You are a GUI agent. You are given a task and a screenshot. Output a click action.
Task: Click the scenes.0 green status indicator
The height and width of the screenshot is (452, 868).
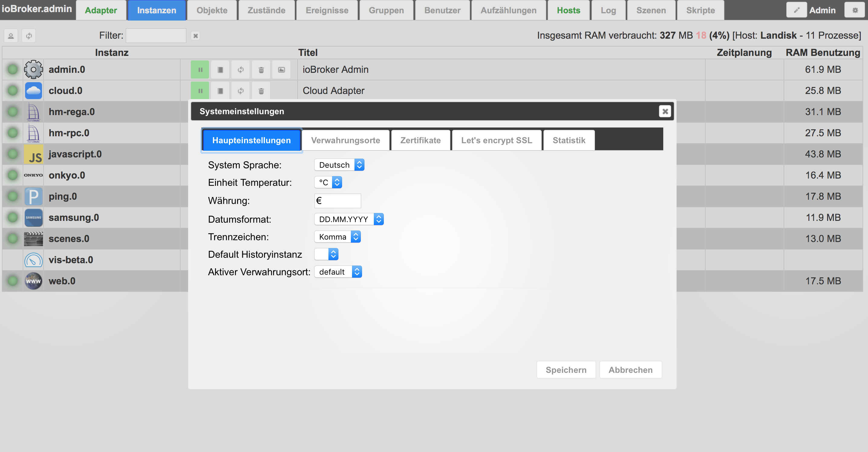pyautogui.click(x=13, y=239)
